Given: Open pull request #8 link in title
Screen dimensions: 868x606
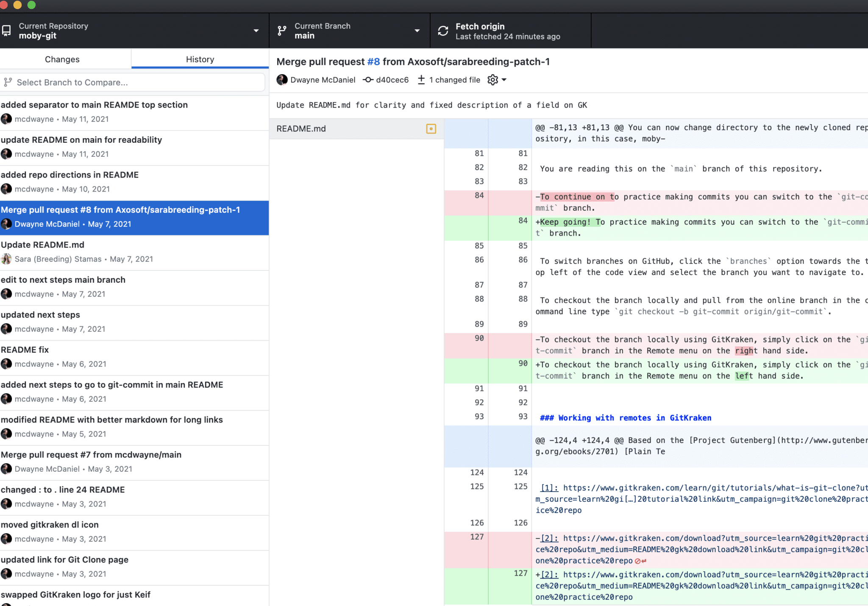Looking at the screenshot, I should pos(373,62).
